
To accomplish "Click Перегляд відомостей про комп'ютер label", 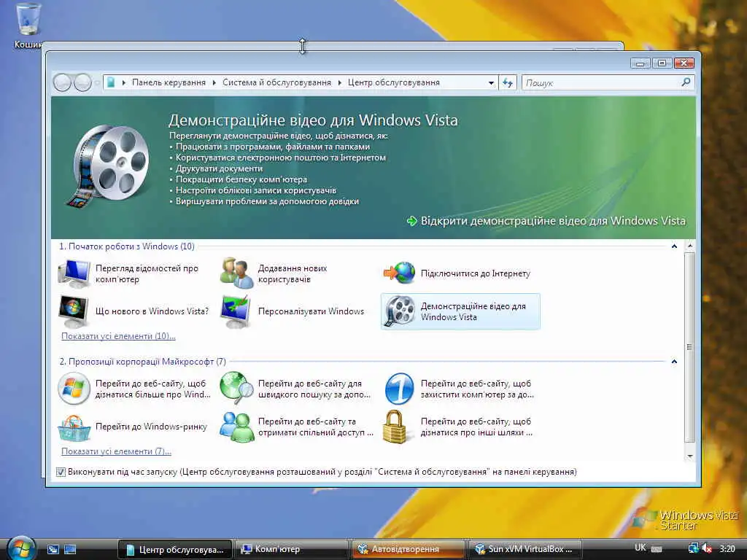I will (147, 274).
